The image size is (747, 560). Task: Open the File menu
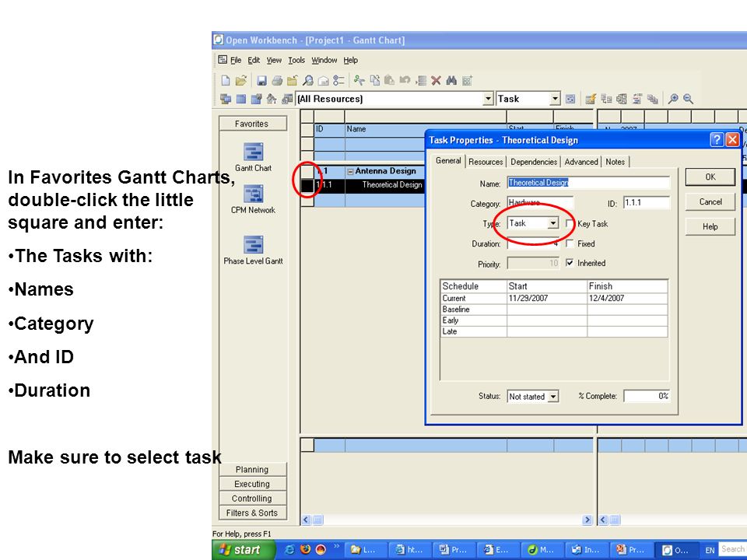[x=236, y=60]
